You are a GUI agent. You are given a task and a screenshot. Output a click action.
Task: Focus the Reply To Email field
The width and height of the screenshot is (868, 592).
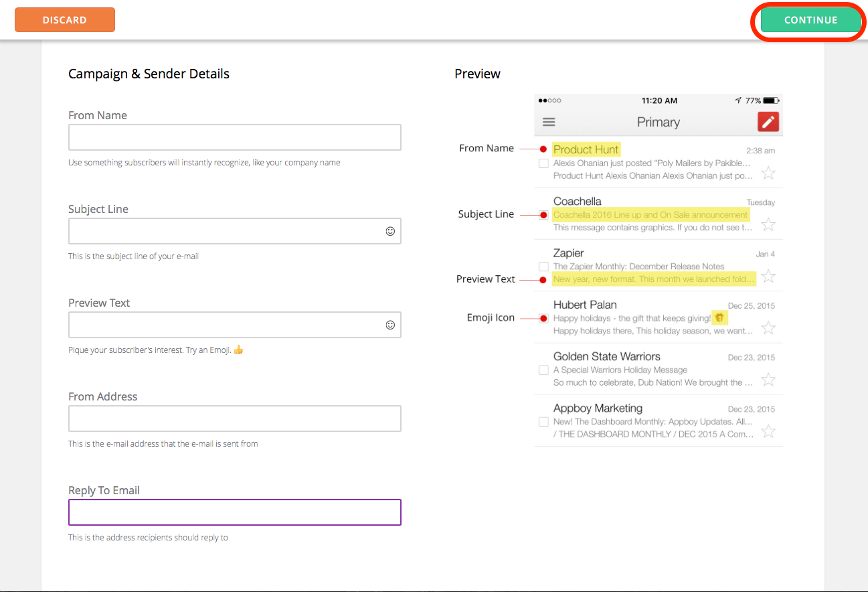coord(234,512)
